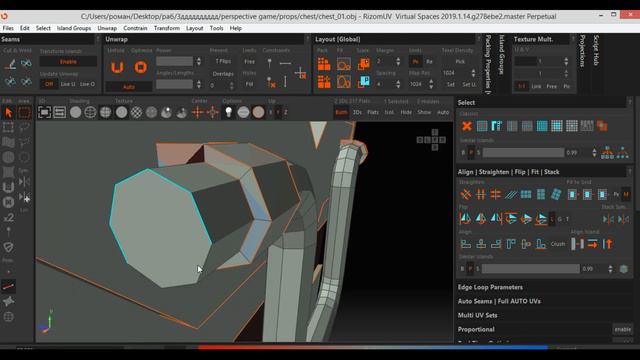Screen dimensions: 640x360
Task: Click the Similar Islands slider in Select panel
Action: point(523,153)
